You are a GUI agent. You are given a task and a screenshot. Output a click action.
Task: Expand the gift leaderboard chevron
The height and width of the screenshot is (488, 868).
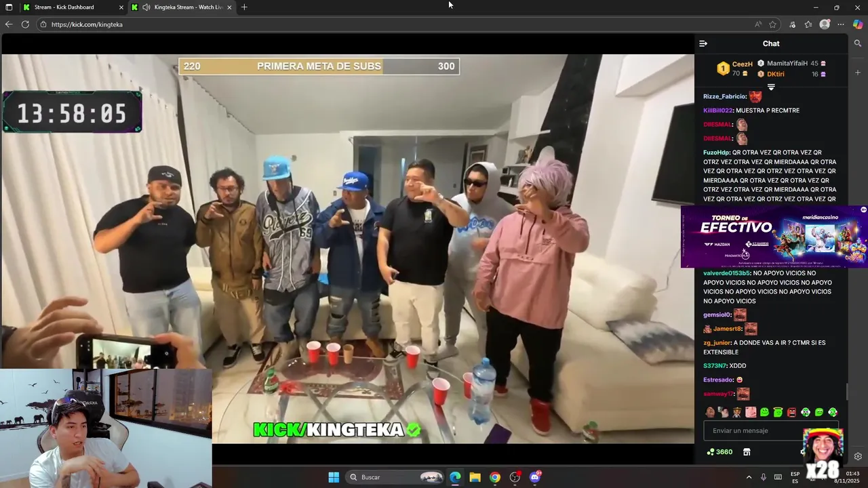pyautogui.click(x=771, y=87)
